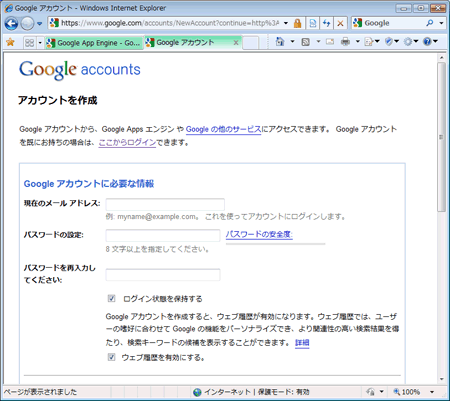Image resolution: width=450 pixels, height=401 pixels.
Task: Open the ここからログイン link
Action: (x=127, y=143)
